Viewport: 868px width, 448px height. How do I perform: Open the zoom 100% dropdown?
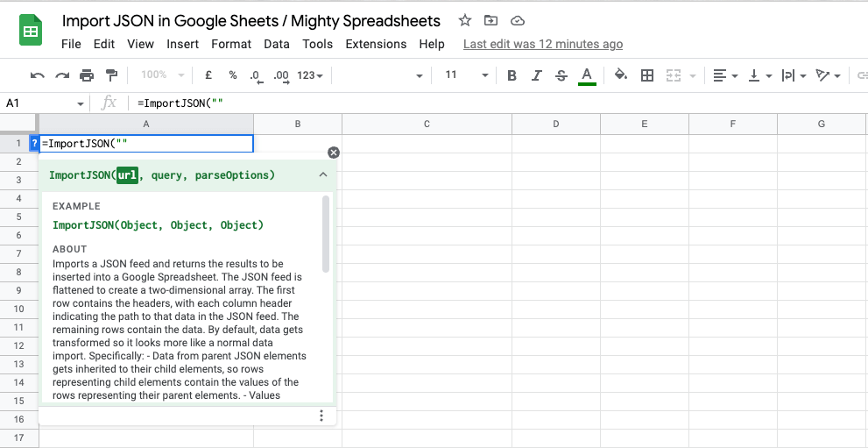pos(162,75)
